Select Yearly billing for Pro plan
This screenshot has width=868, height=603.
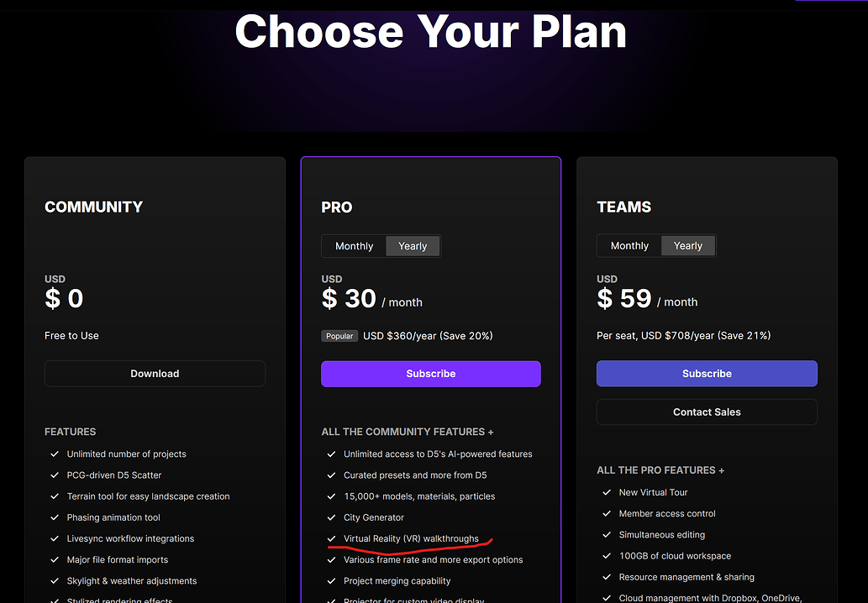[x=413, y=246]
